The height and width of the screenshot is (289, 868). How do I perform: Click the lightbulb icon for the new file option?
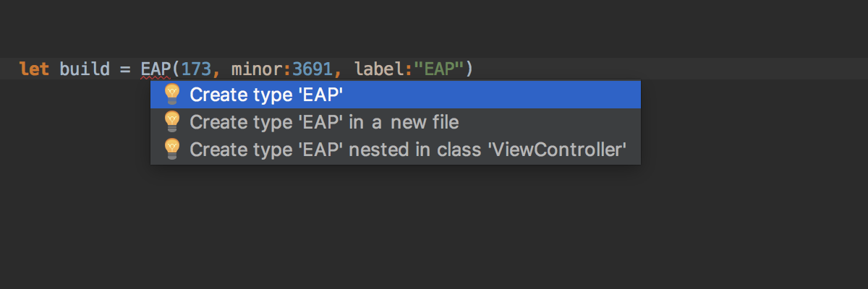tap(171, 121)
